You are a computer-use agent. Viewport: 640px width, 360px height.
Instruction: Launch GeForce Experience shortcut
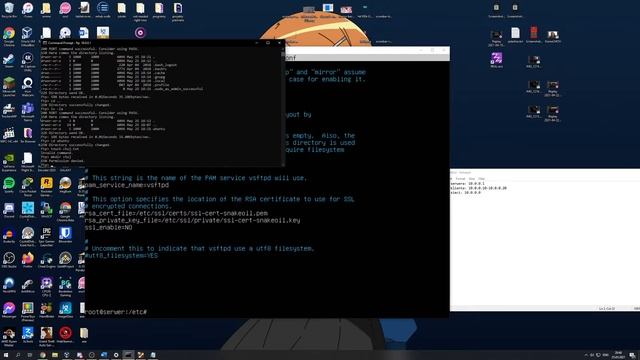click(x=9, y=161)
